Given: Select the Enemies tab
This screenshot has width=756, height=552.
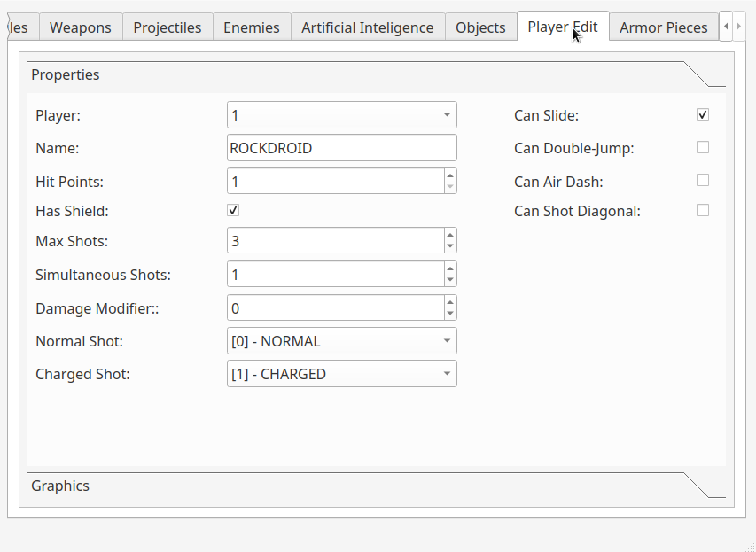Looking at the screenshot, I should coord(251,27).
